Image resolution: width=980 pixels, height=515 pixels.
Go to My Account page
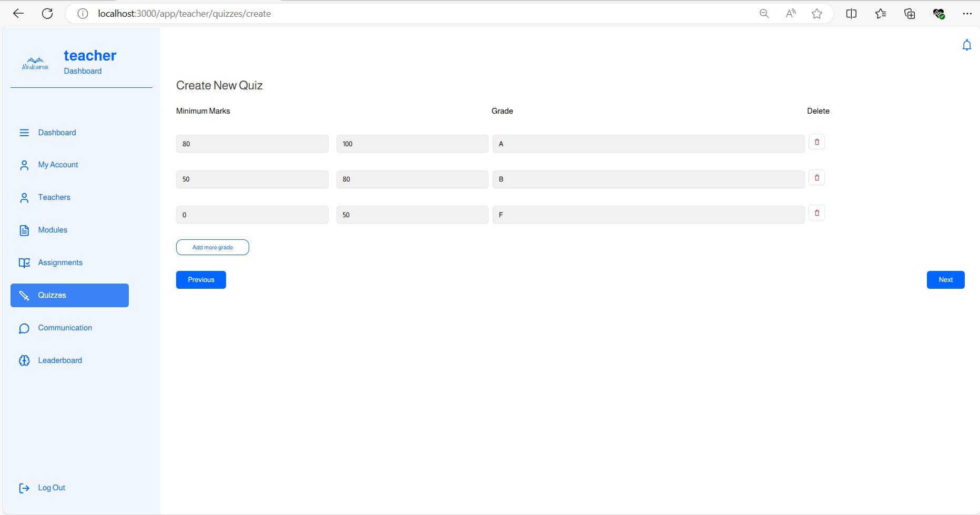pos(58,165)
